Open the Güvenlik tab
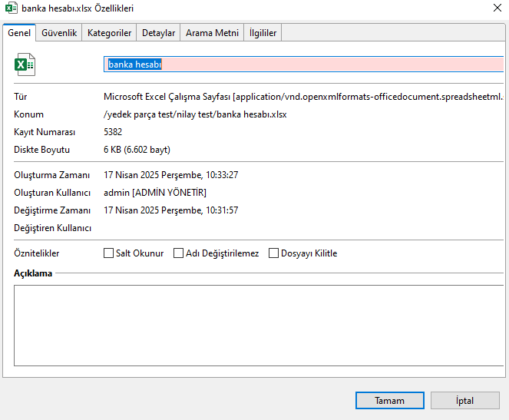Viewport: 509px width, 420px height. point(59,33)
